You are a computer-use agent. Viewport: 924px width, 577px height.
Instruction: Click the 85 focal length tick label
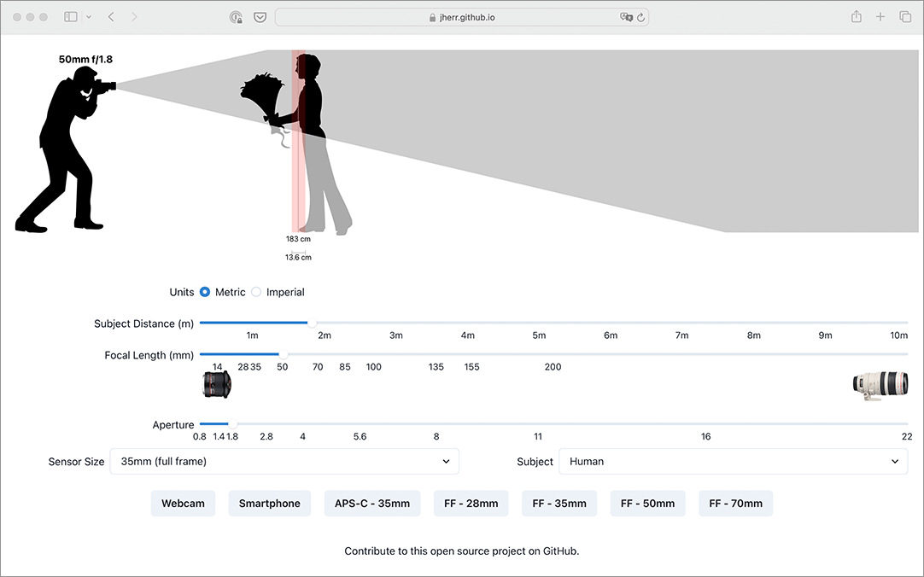tap(345, 367)
